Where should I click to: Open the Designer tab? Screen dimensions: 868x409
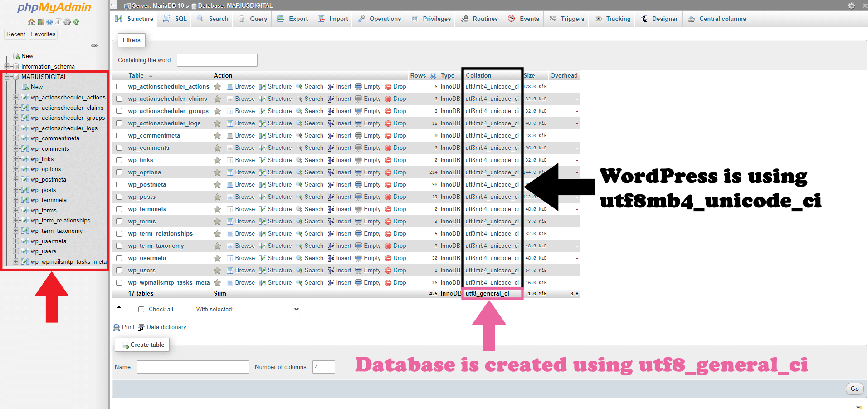pyautogui.click(x=659, y=19)
